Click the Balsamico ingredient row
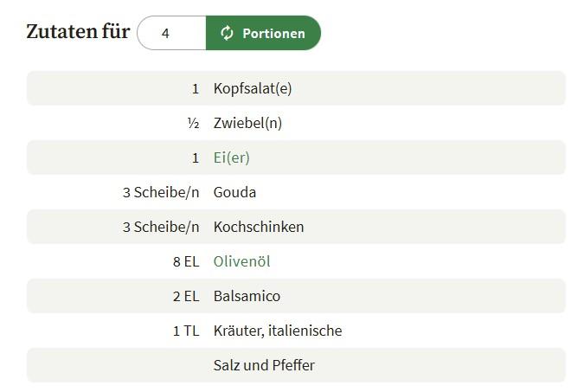The image size is (584, 392). click(x=296, y=296)
